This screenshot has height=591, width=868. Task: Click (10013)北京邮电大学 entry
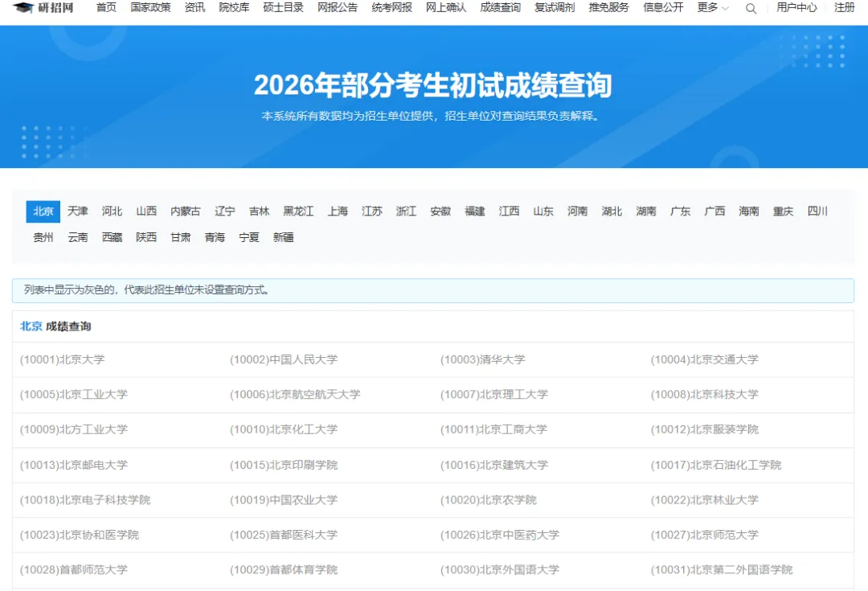coord(74,465)
